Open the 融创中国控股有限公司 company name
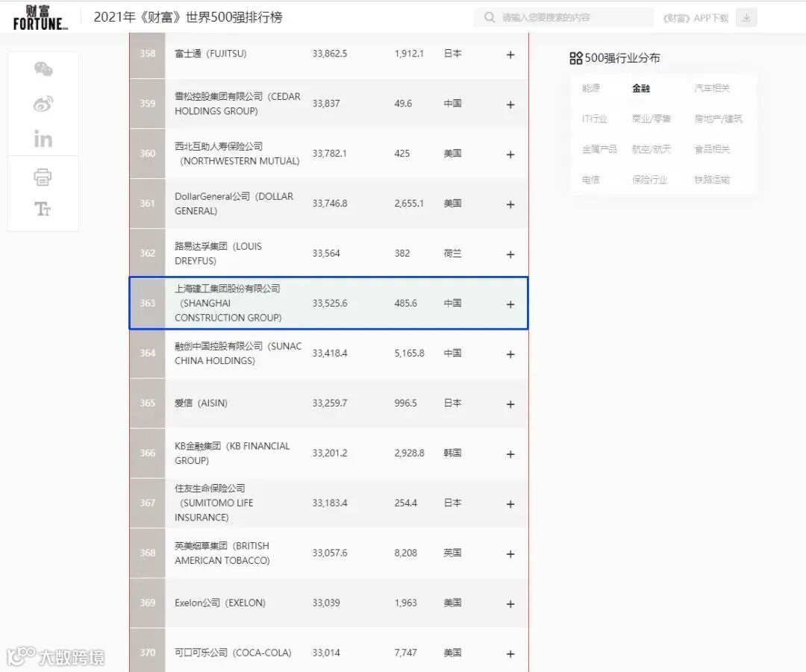This screenshot has width=806, height=672. [238, 353]
